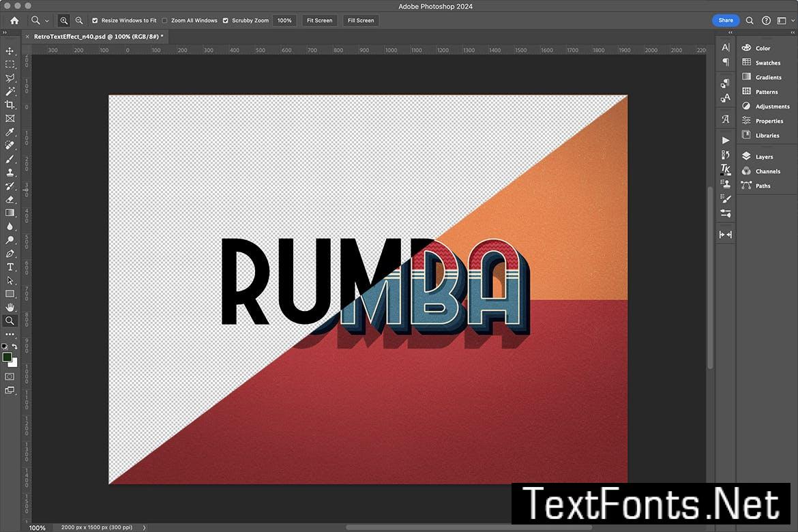Screen dimensions: 798x532
Task: Select the Blur tool
Action: pyautogui.click(x=10, y=226)
